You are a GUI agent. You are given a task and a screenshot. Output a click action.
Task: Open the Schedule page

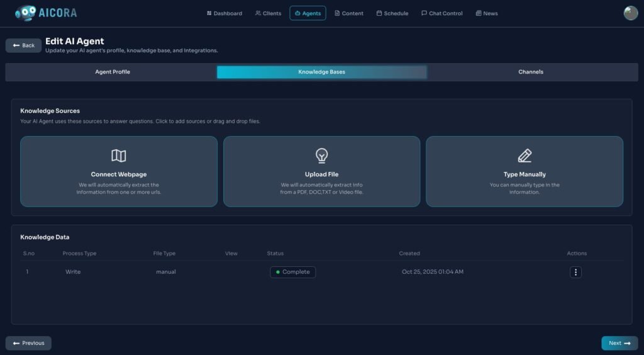(x=392, y=13)
